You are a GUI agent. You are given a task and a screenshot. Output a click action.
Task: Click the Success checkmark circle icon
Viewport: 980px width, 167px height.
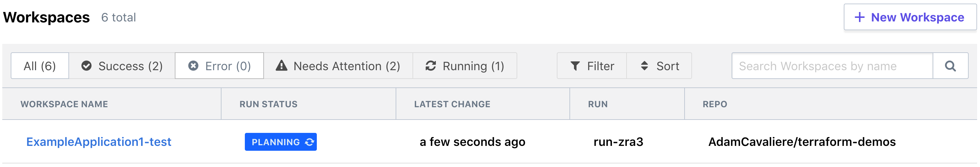86,66
